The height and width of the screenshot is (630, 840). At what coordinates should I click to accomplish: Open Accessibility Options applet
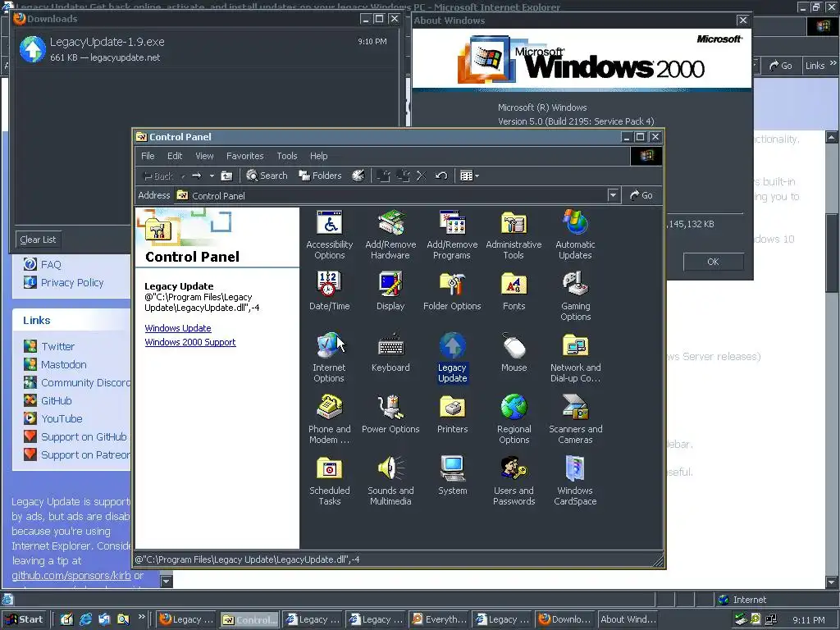[x=329, y=235]
